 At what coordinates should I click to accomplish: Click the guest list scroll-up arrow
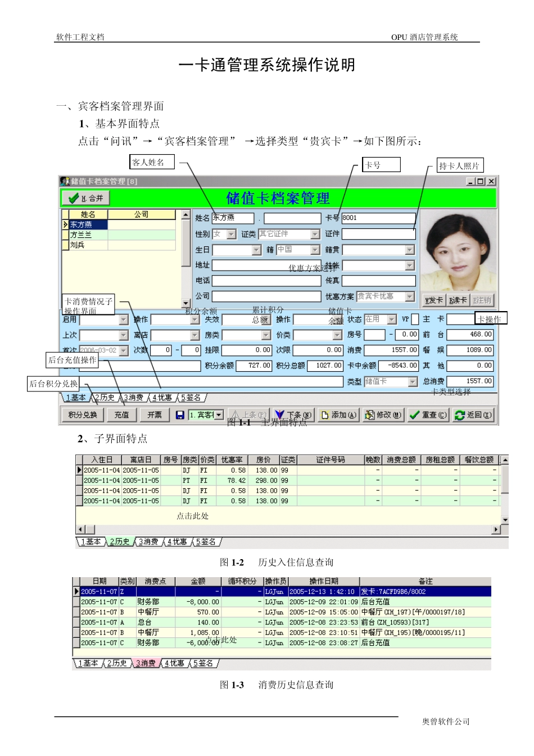[185, 215]
